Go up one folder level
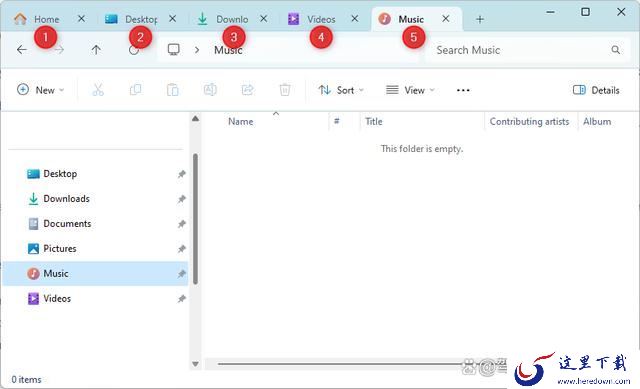 coord(96,50)
